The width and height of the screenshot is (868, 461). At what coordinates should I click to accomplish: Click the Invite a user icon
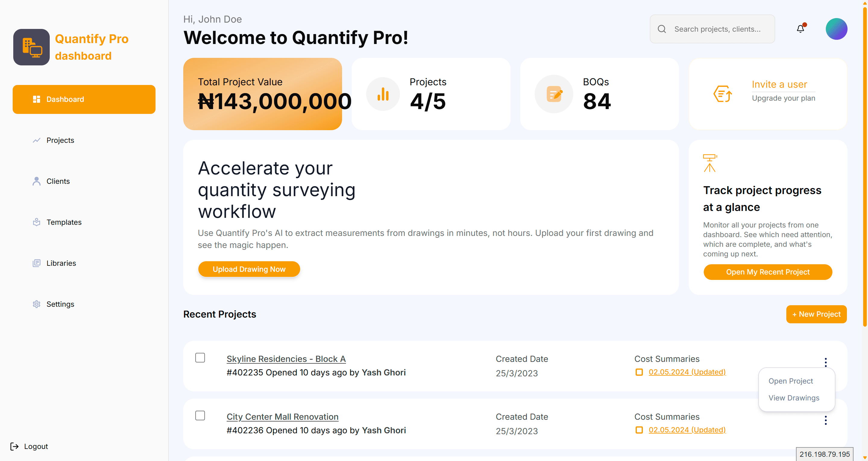[722, 94]
